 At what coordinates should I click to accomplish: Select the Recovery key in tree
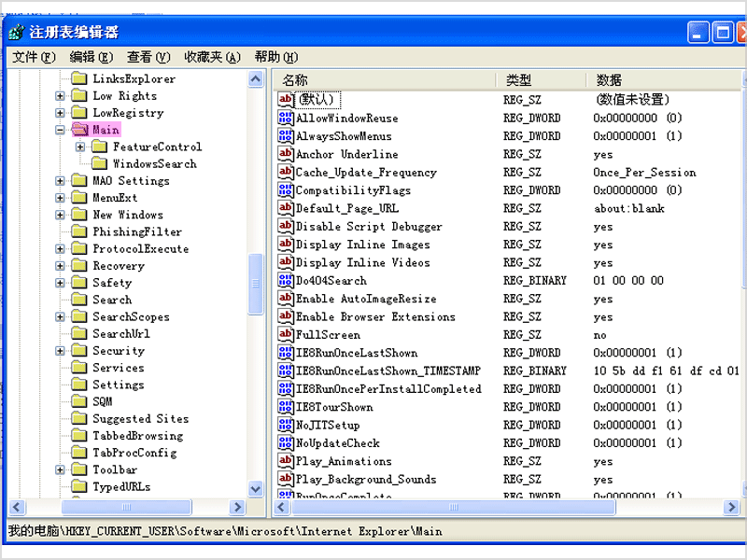pos(119,266)
